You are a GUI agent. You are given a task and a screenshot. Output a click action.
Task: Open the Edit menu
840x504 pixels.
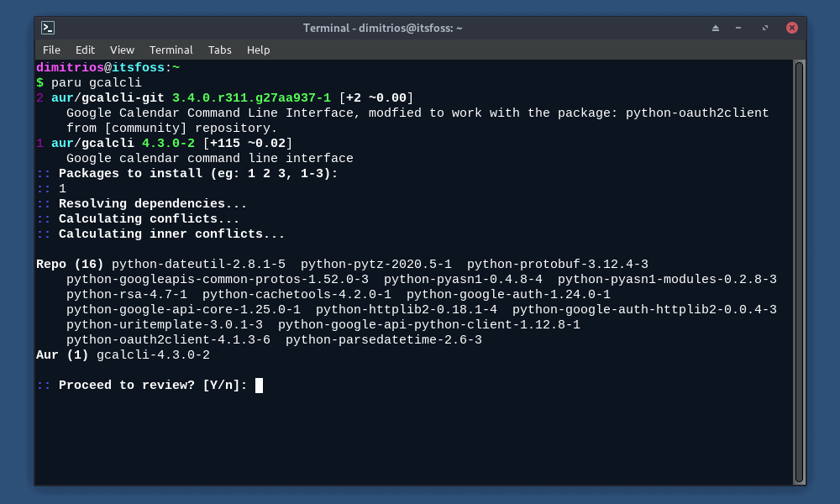click(85, 50)
